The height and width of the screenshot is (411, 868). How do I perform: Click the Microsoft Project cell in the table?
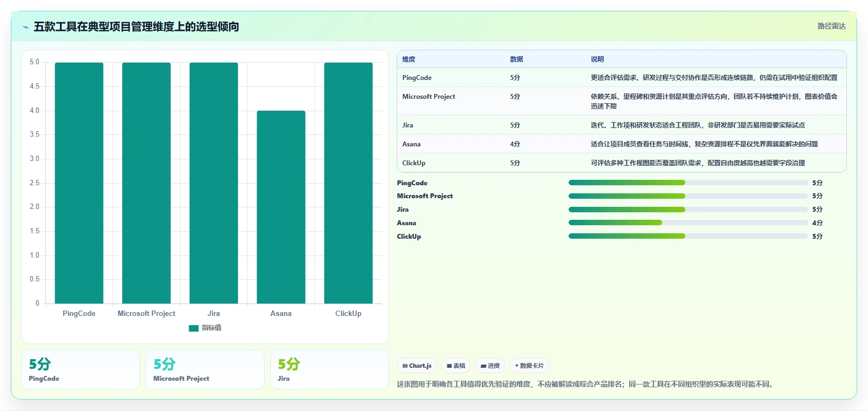(429, 97)
